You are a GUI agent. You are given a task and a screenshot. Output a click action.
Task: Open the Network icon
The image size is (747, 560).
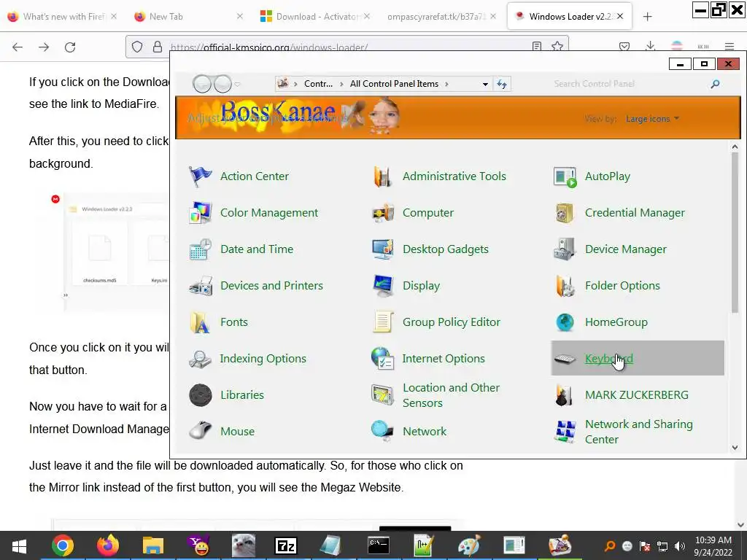click(382, 432)
